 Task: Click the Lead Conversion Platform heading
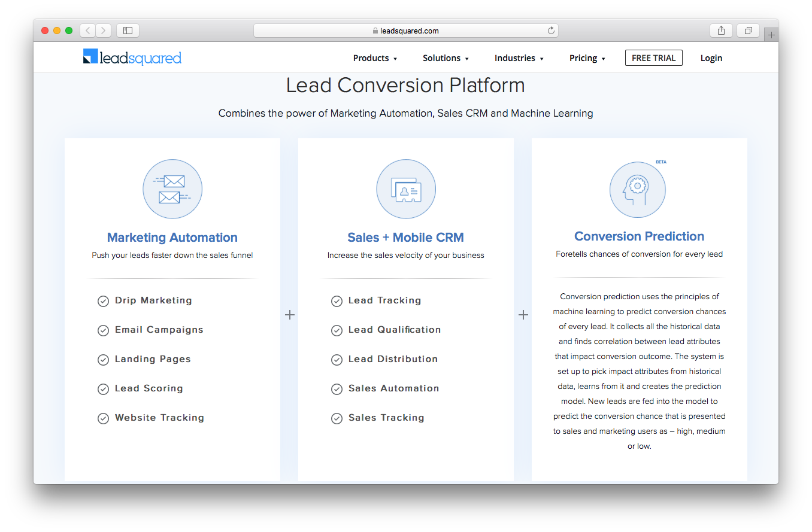coord(405,85)
